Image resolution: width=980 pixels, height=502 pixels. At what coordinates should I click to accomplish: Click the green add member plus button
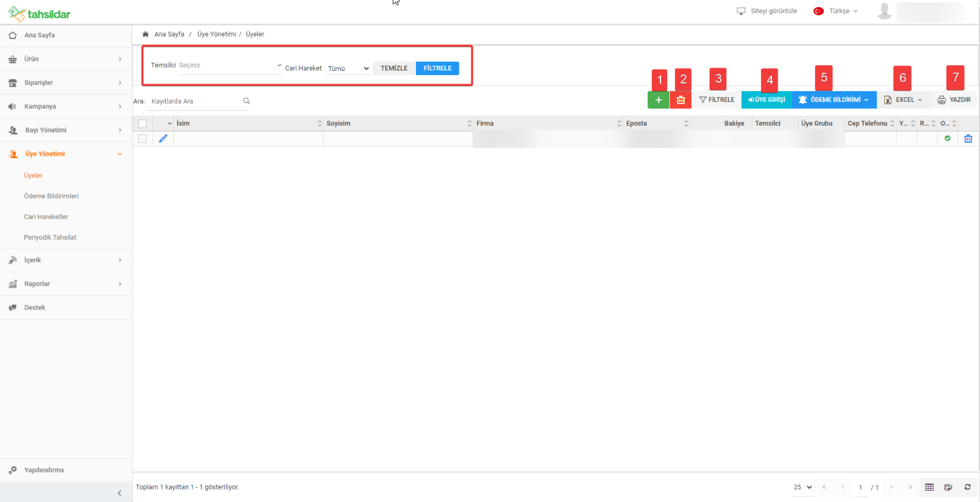tap(658, 100)
